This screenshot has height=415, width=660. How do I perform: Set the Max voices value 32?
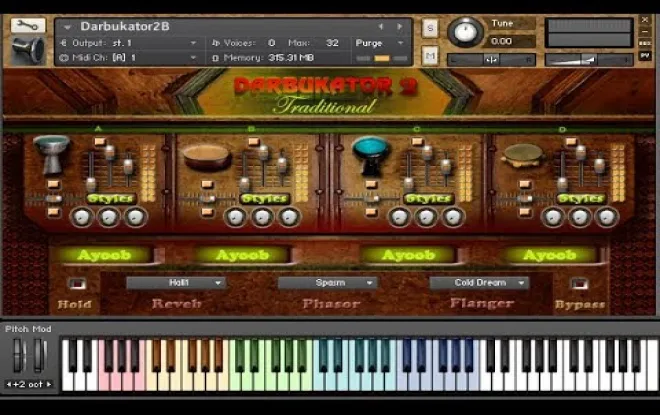332,43
